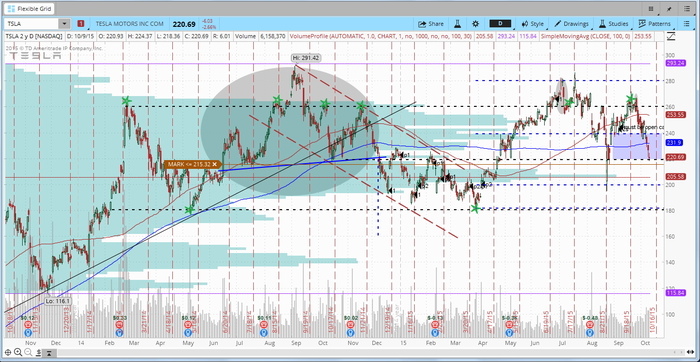This screenshot has width=700, height=362.
Task: Click the Lo: 116.1 bubble
Action: [58, 301]
